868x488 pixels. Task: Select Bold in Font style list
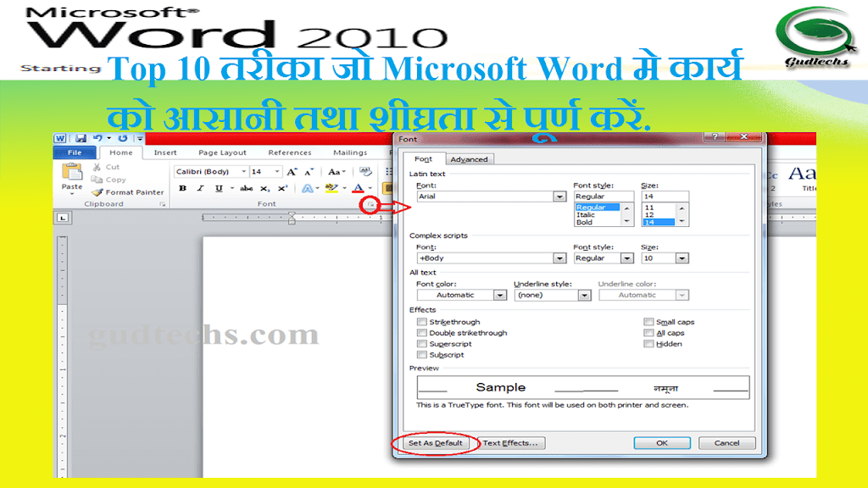(584, 222)
